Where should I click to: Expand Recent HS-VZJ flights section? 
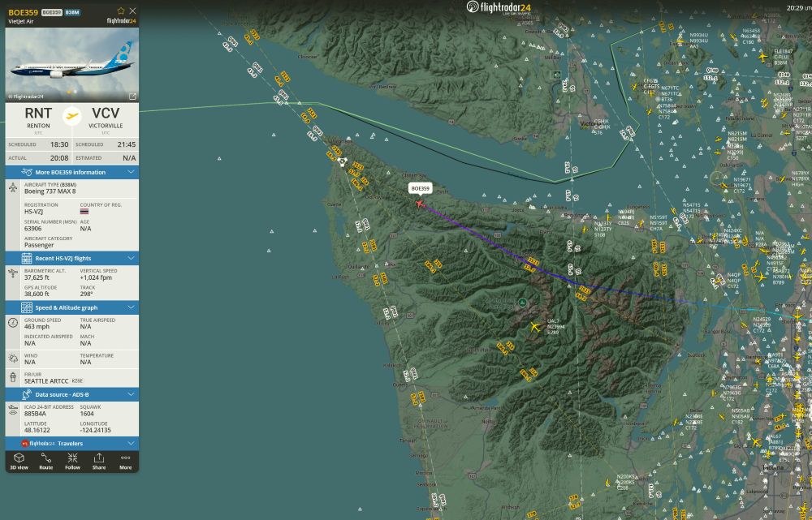72,258
